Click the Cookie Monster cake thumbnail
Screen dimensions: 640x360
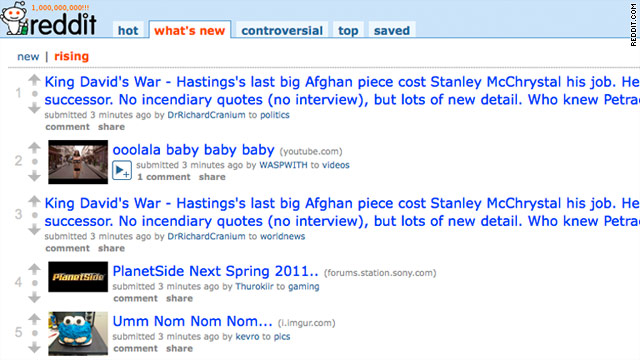pyautogui.click(x=78, y=333)
